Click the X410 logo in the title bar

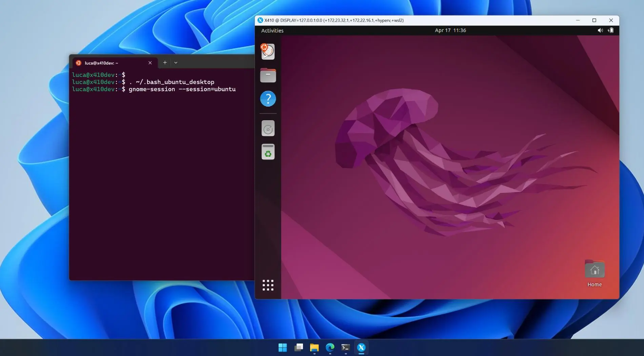pos(260,20)
